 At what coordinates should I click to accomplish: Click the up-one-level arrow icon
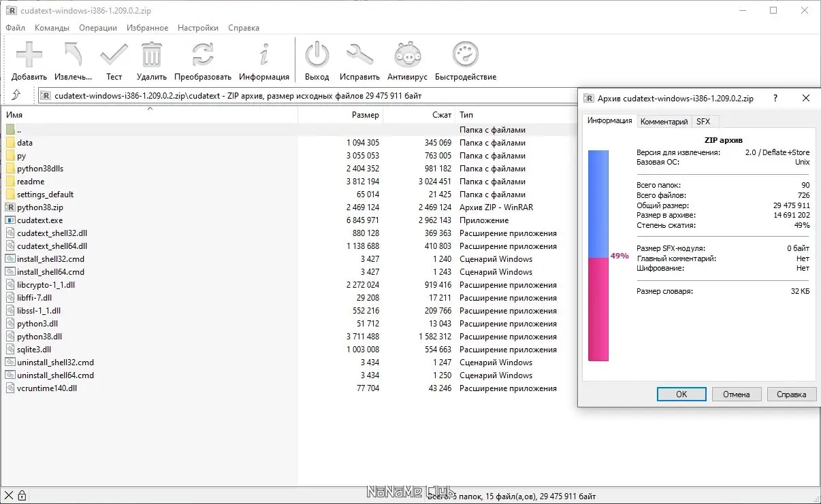click(16, 95)
